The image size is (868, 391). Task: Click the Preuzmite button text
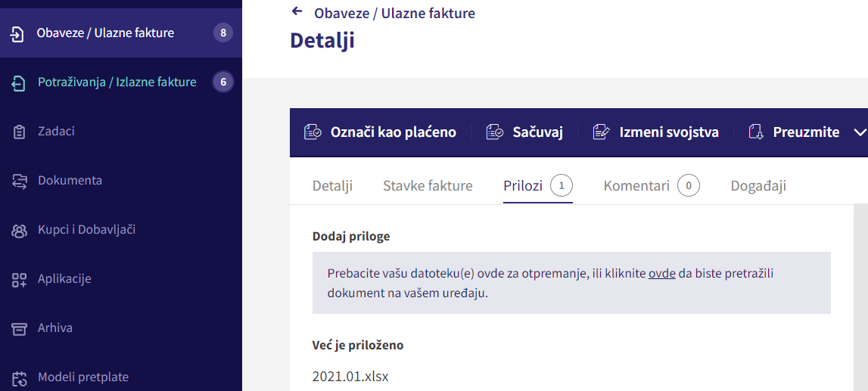click(x=806, y=133)
